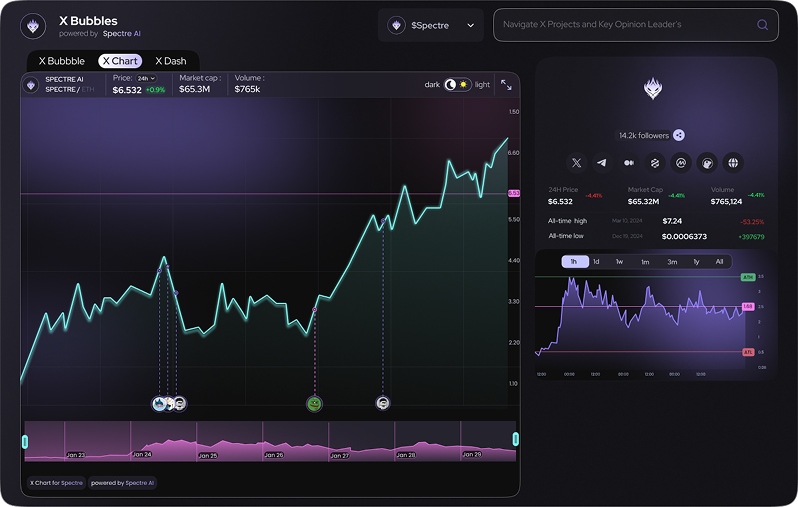Click the '$65.32M' market cap in the side panel
Screen dimensions: 798x507
point(643,202)
